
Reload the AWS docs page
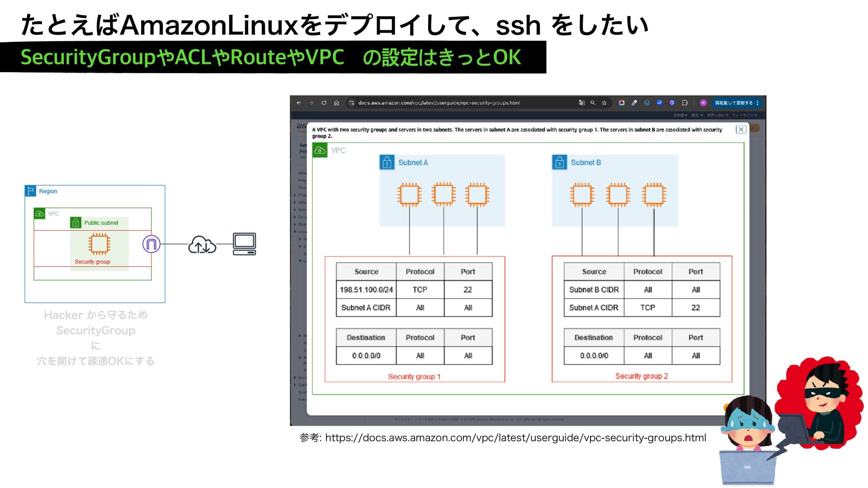[x=324, y=103]
